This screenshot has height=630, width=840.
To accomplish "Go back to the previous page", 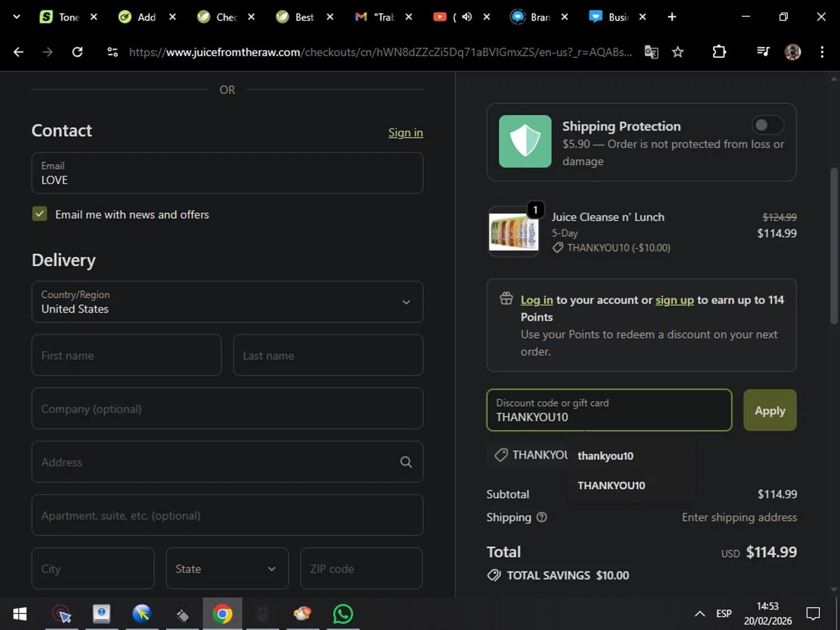I will 18,52.
